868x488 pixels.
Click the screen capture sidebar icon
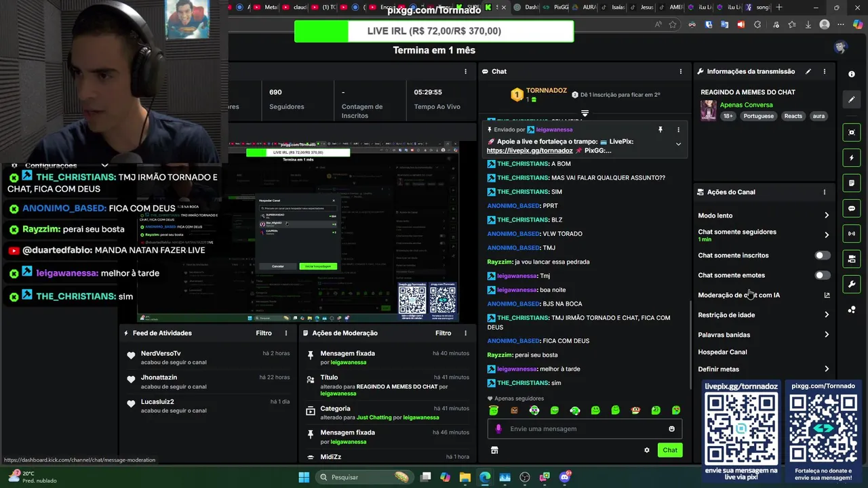(x=852, y=132)
